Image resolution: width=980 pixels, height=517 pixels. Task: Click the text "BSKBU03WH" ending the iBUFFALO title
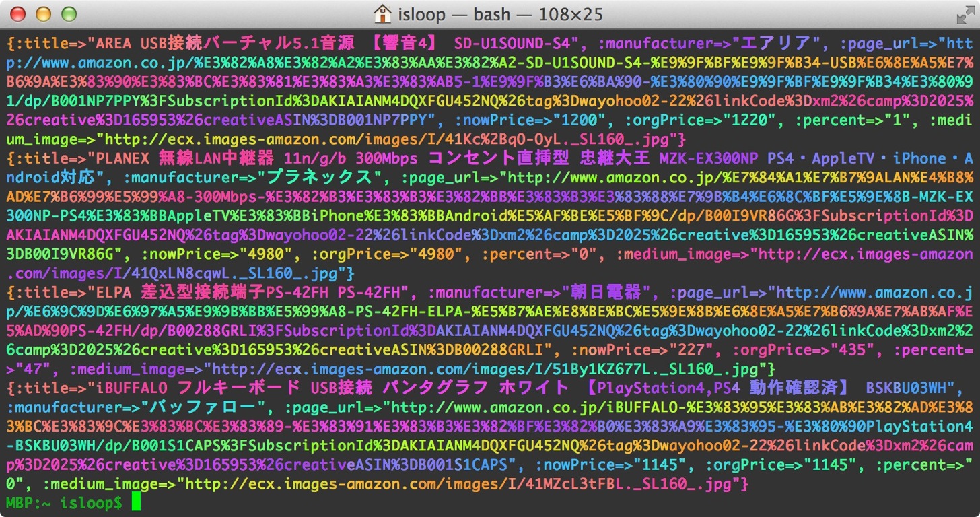click(x=906, y=388)
